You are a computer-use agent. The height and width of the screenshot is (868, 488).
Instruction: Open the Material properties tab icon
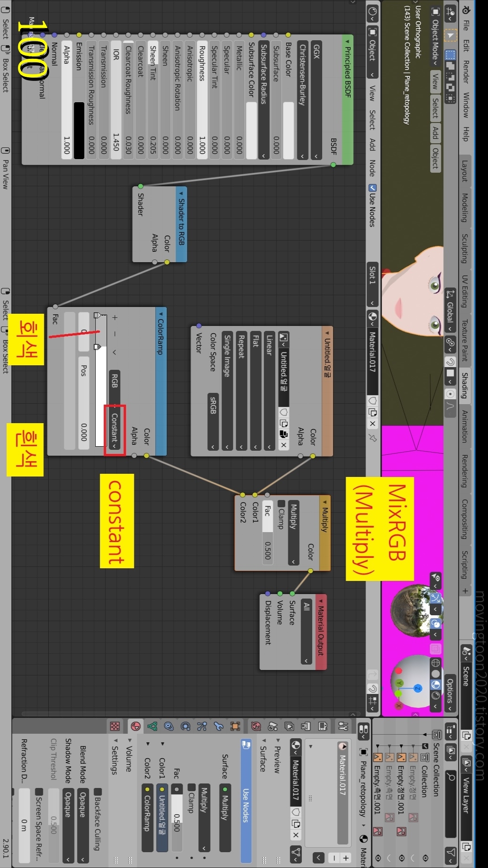coord(135,726)
